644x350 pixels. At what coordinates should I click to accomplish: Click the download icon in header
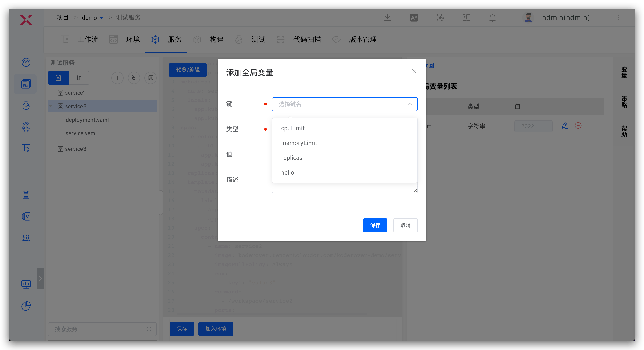(x=387, y=17)
